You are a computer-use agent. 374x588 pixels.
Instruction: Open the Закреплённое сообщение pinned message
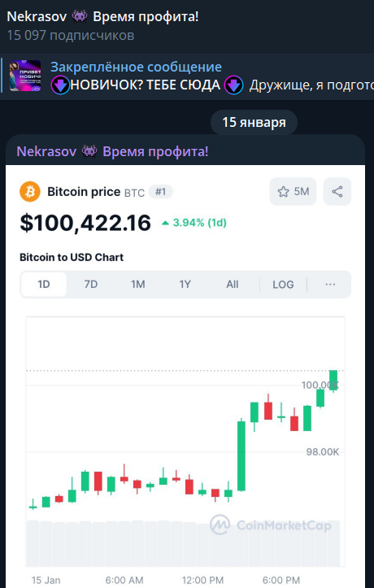point(136,68)
